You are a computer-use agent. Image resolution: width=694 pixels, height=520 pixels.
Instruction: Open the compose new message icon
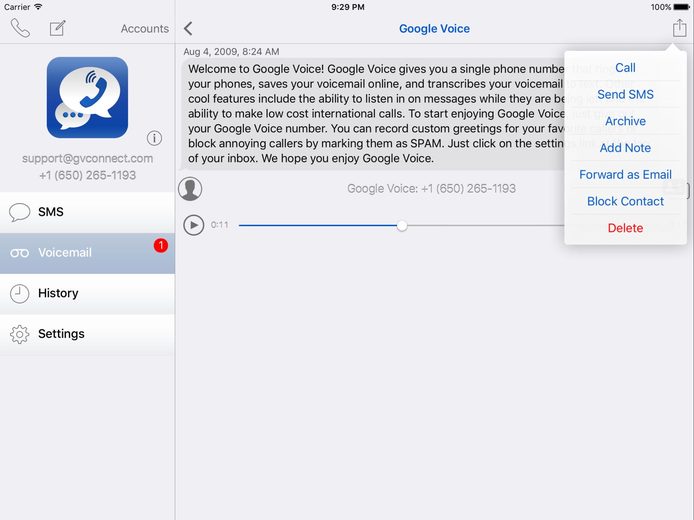(x=58, y=28)
